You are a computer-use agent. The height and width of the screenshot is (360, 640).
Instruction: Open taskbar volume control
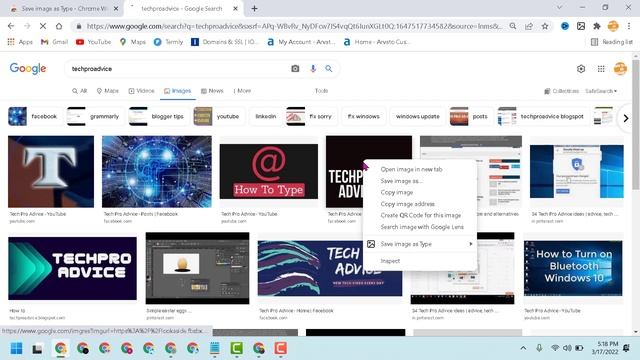[567, 348]
